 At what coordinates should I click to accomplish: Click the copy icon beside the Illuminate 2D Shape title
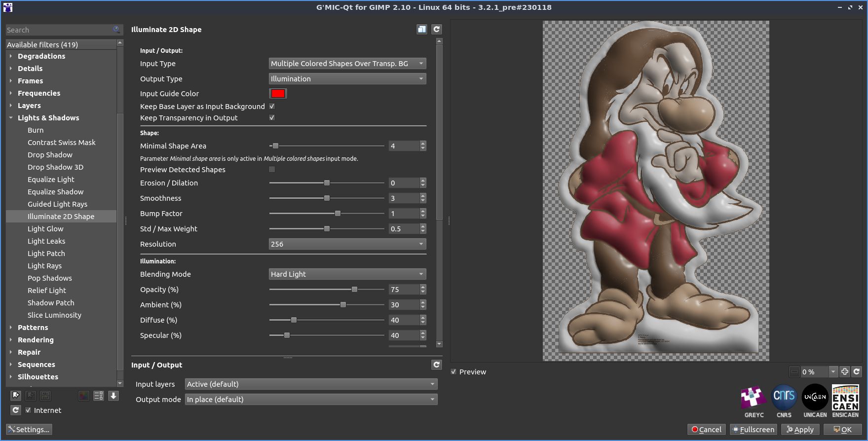[x=421, y=30]
